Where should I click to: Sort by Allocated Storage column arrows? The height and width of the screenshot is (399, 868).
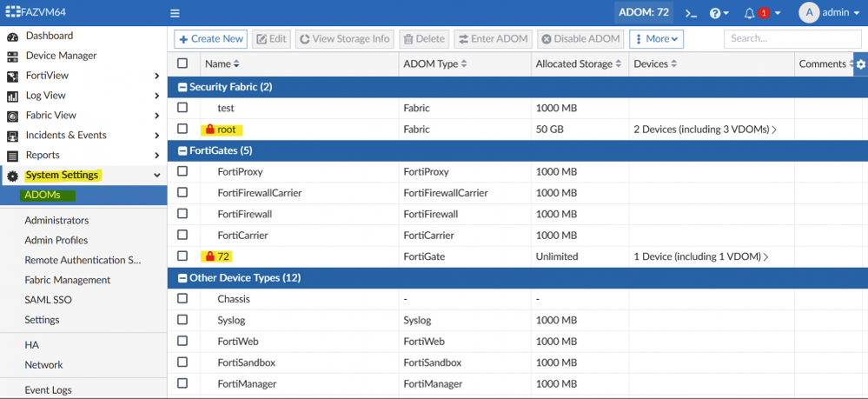[618, 64]
